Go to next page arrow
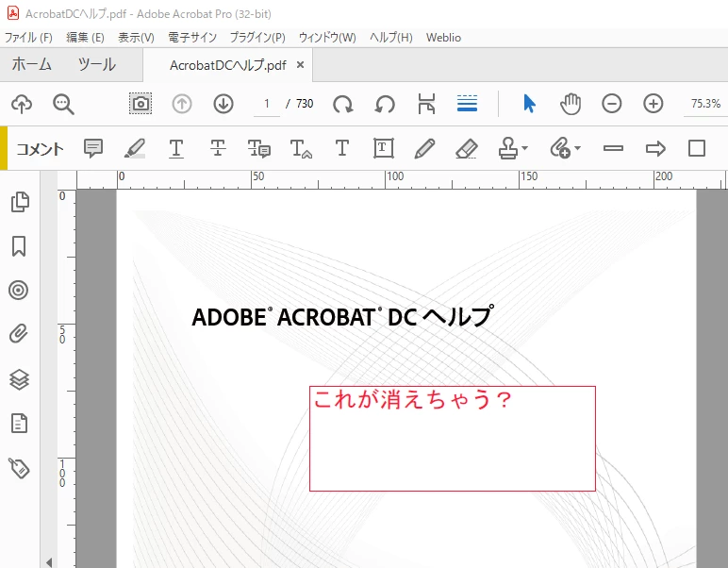 tap(223, 104)
